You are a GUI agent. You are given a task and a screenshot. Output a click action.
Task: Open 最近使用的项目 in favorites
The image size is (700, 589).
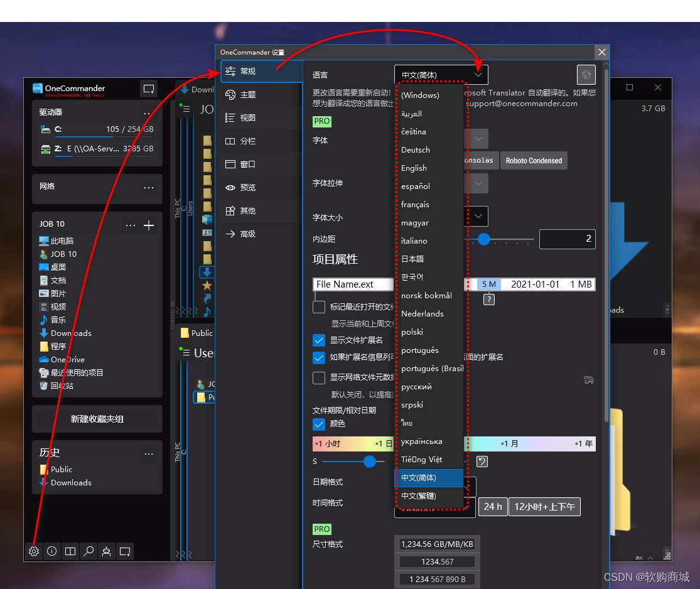pos(71,372)
